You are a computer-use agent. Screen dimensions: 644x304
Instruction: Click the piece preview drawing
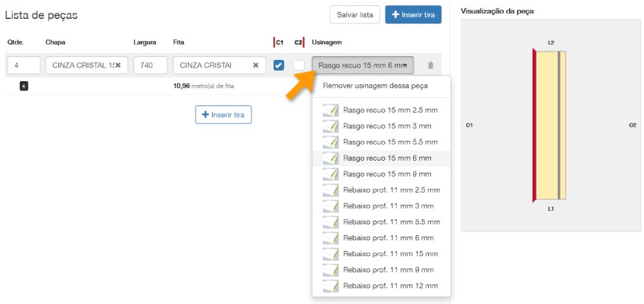click(550, 125)
